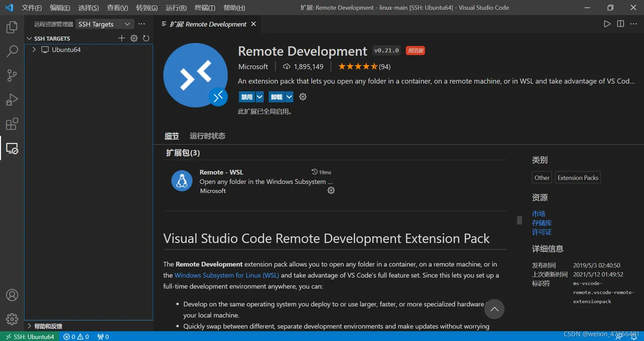Click the scroll-to-top arrow button
The image size is (644, 341).
494,309
